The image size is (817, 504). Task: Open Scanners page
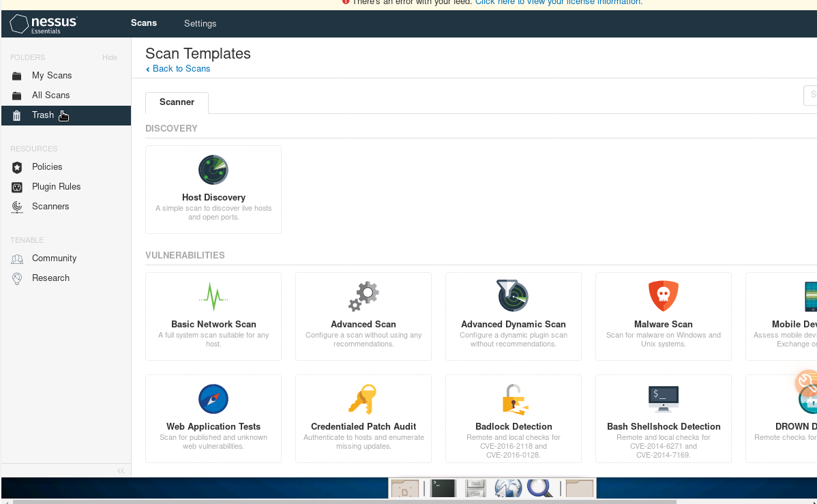(x=50, y=207)
